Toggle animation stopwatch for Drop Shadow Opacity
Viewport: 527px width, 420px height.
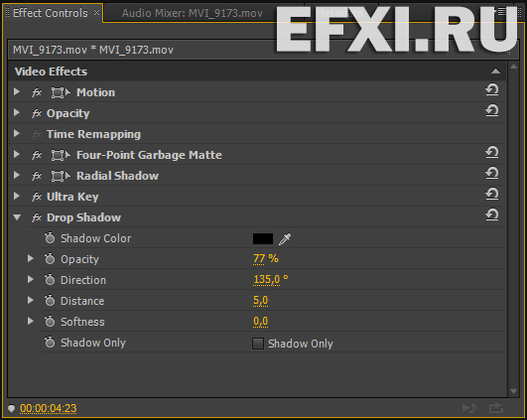coord(50,258)
